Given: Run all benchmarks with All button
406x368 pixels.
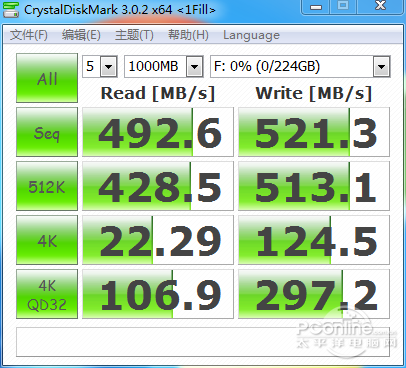Looking at the screenshot, I should click(x=47, y=78).
